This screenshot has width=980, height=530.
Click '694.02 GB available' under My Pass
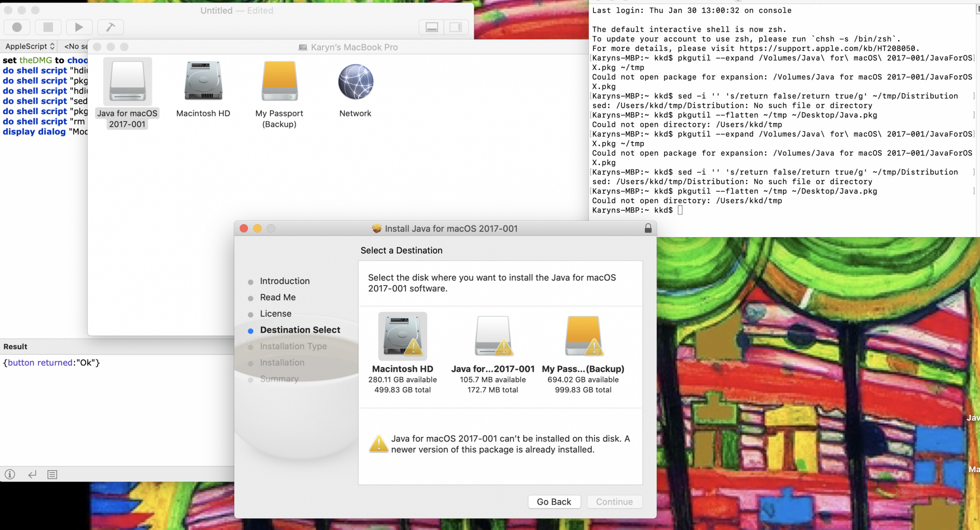(583, 380)
